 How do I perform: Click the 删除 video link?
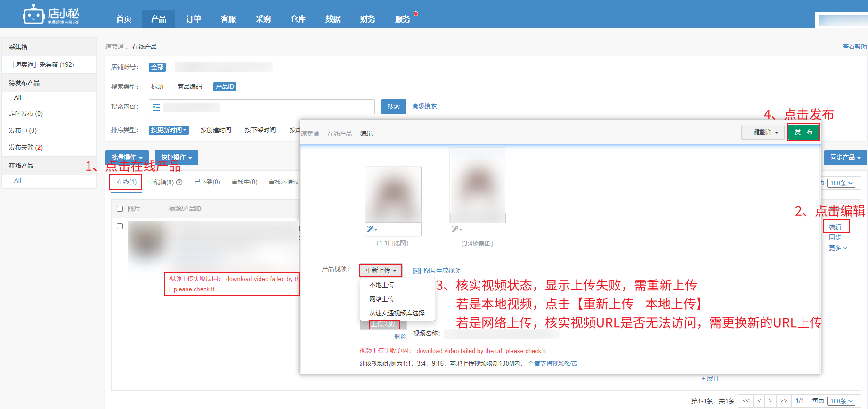coord(400,337)
